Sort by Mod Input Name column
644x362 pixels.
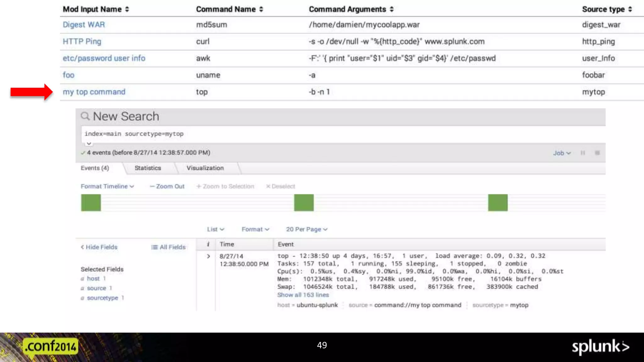click(x=96, y=9)
